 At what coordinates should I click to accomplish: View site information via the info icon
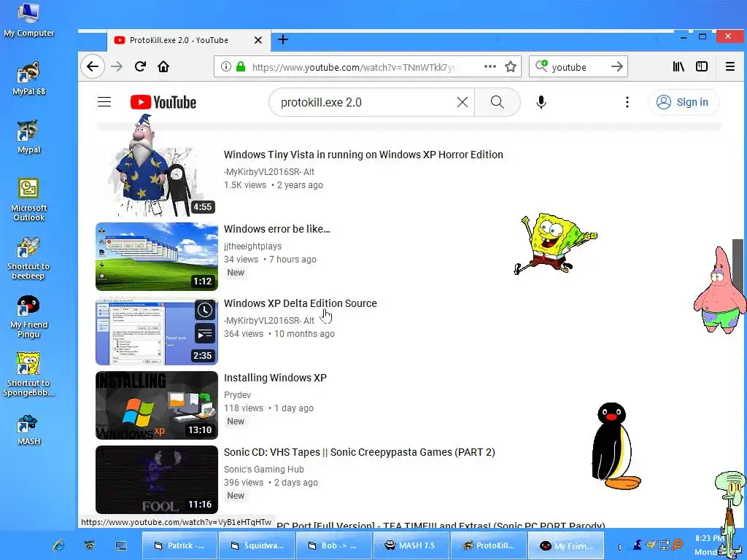pyautogui.click(x=226, y=66)
